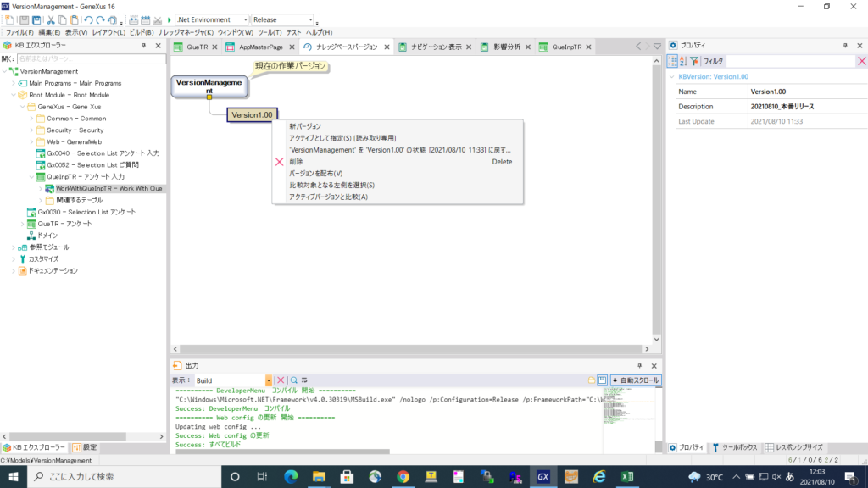The width and height of the screenshot is (868, 488).
Task: Collapse the QueInpTR node
Action: tap(31, 176)
